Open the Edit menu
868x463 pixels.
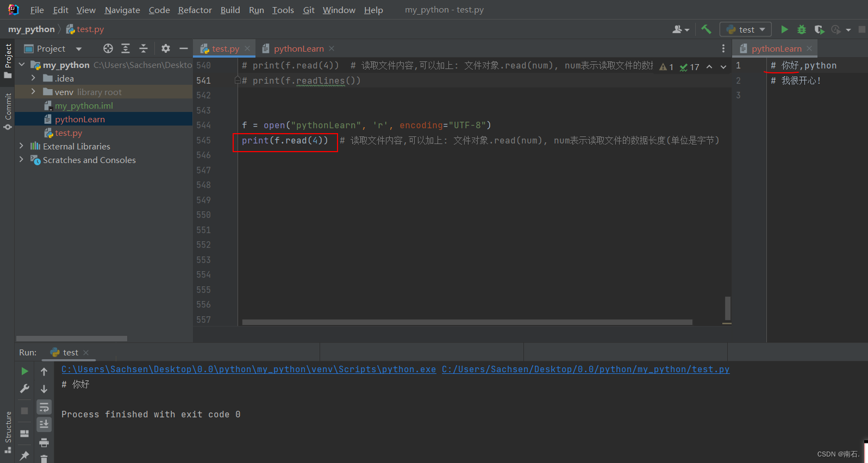pos(60,10)
